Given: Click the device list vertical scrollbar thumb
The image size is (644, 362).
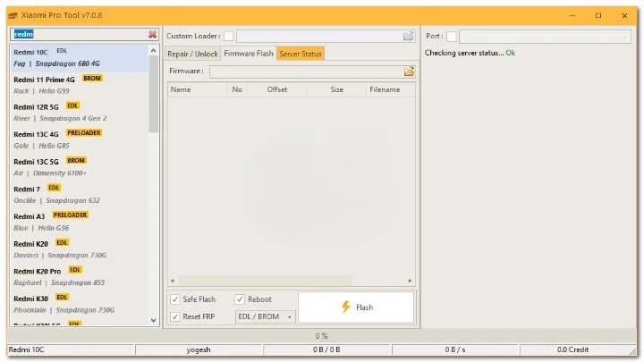Looking at the screenshot, I should (154, 94).
